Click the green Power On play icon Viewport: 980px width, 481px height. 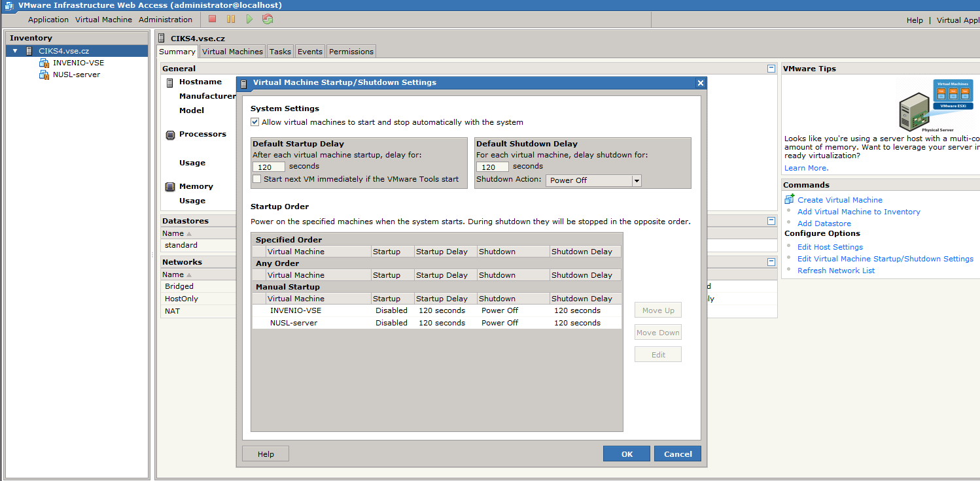249,20
